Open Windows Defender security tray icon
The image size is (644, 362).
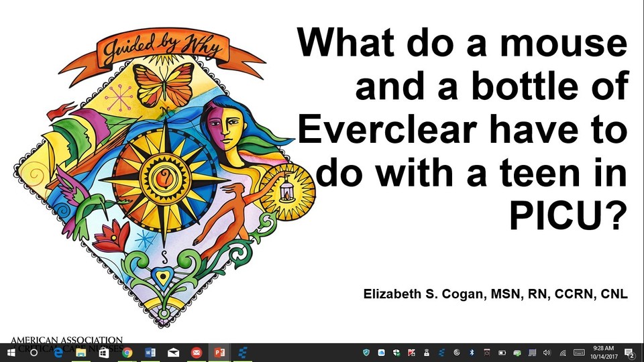point(396,353)
